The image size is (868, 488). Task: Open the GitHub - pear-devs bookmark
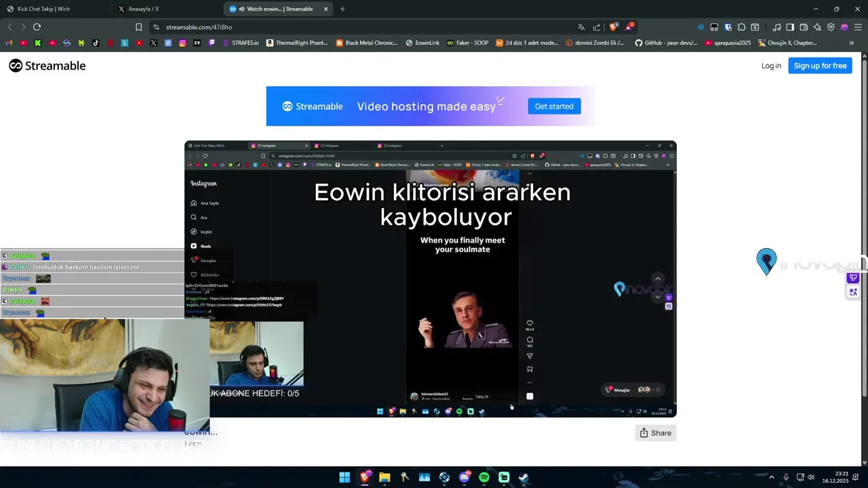666,43
